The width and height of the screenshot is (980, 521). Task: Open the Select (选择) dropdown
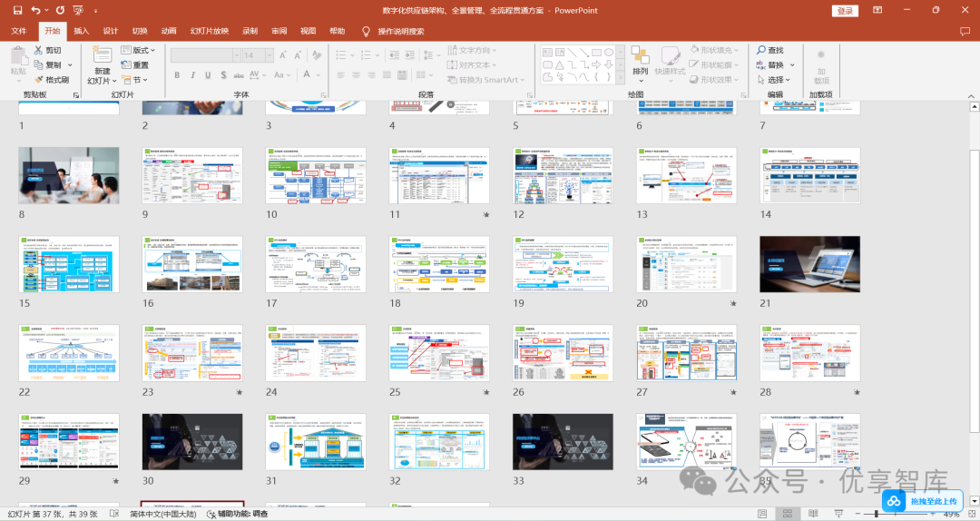click(x=774, y=80)
